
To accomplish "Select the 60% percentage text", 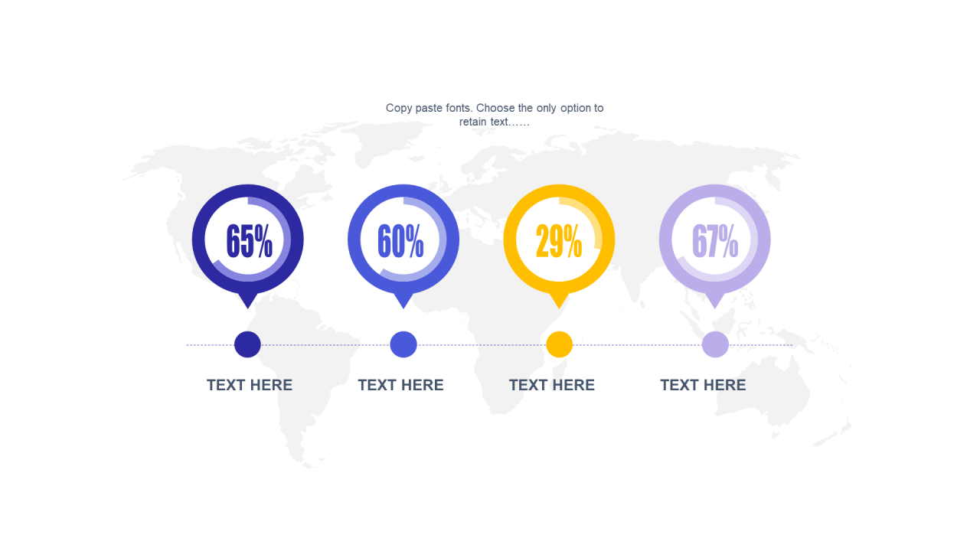I will click(x=401, y=241).
